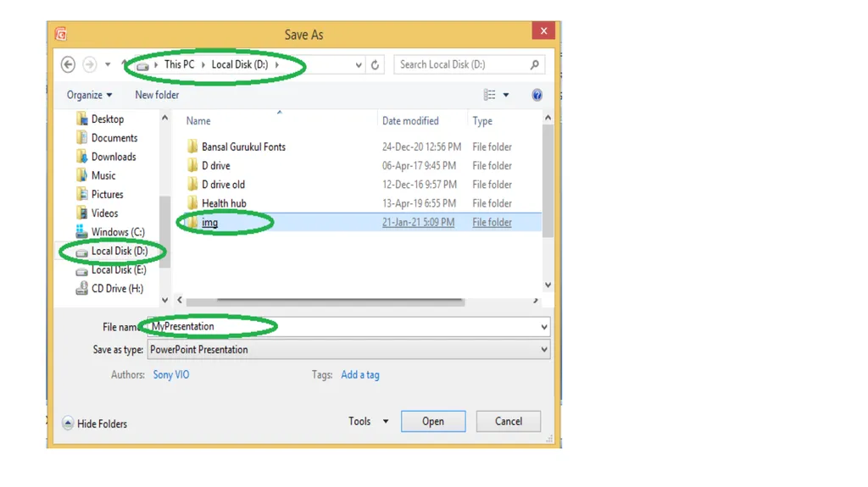Click the Bansal Gurukul Fonts folder icon
Image resolution: width=868 pixels, height=487 pixels.
(192, 146)
